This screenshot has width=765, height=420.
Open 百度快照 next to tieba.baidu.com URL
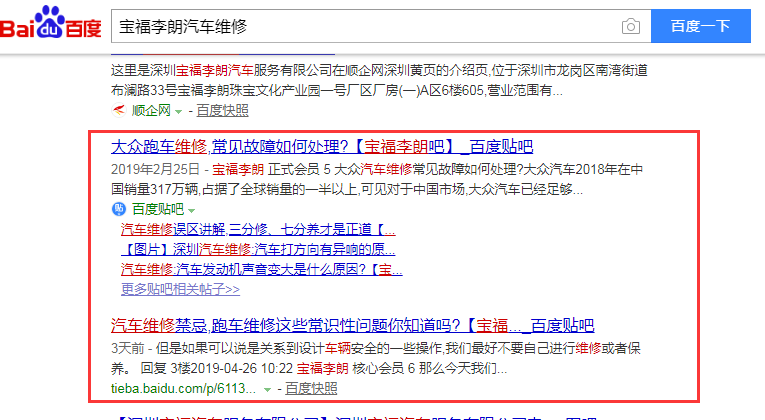point(311,388)
